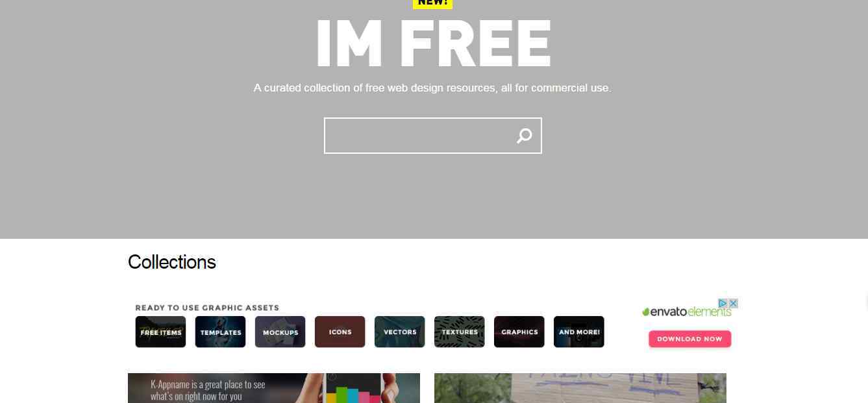Open the cardboard sign photo collection
868x403 pixels.
580,388
